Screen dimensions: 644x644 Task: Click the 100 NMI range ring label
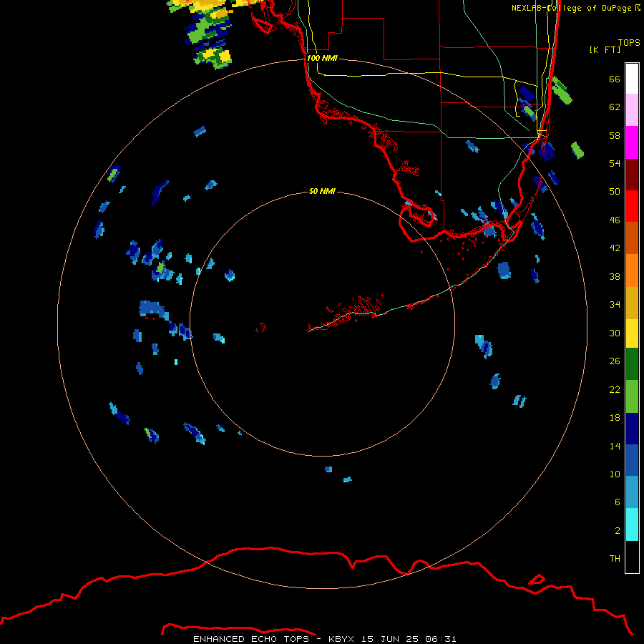(322, 58)
